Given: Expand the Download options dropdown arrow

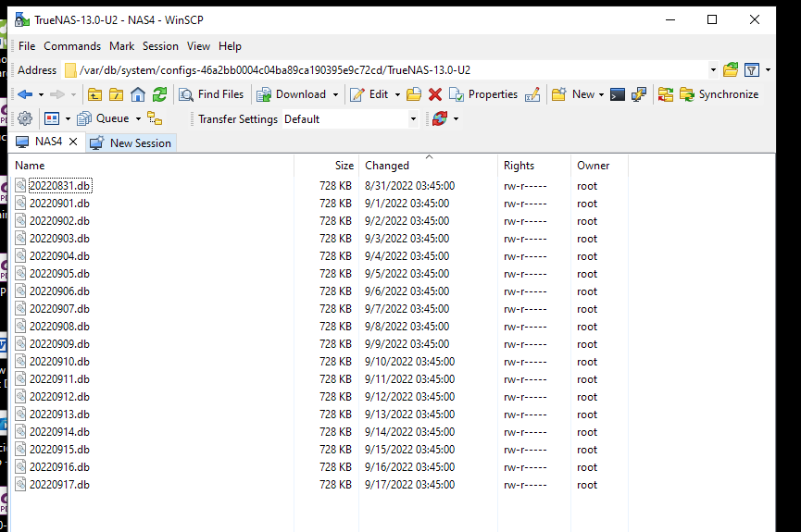Looking at the screenshot, I should click(x=335, y=94).
